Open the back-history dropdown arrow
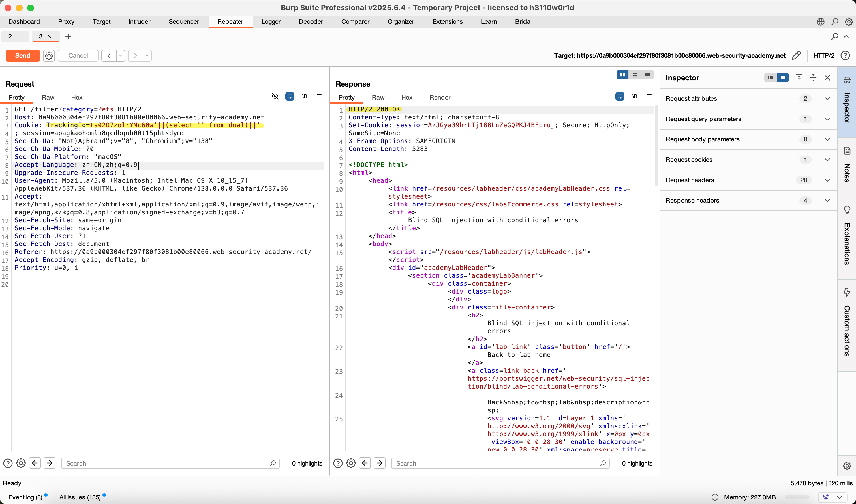856x504 pixels. pyautogui.click(x=121, y=55)
